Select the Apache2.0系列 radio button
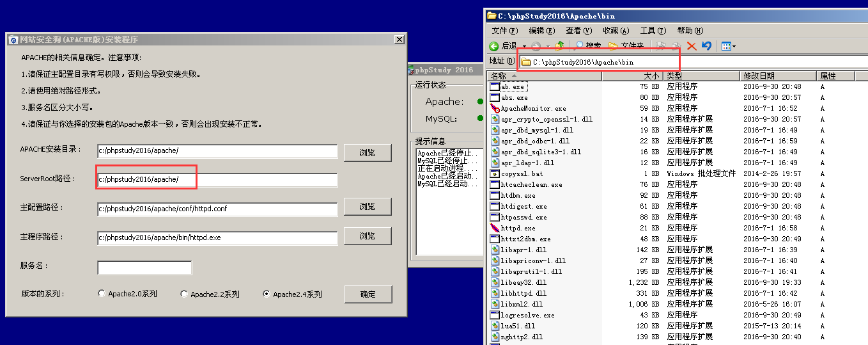Screen dimensions: 868x345 click(x=102, y=294)
